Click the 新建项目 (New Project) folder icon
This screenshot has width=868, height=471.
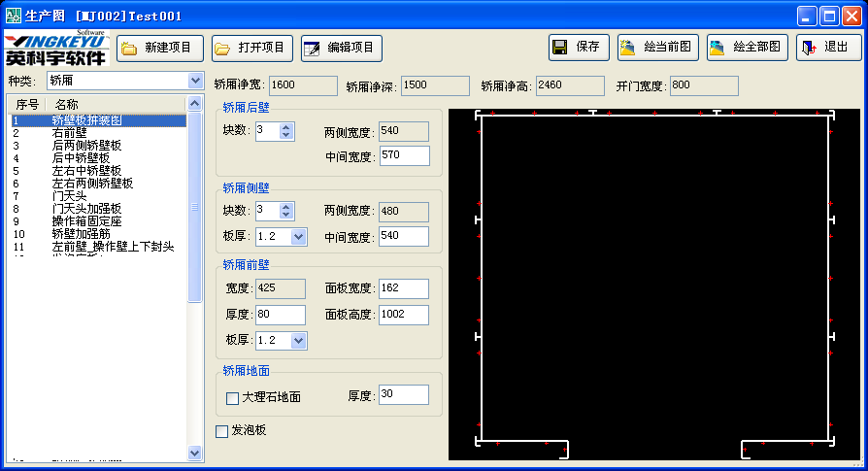pyautogui.click(x=130, y=49)
